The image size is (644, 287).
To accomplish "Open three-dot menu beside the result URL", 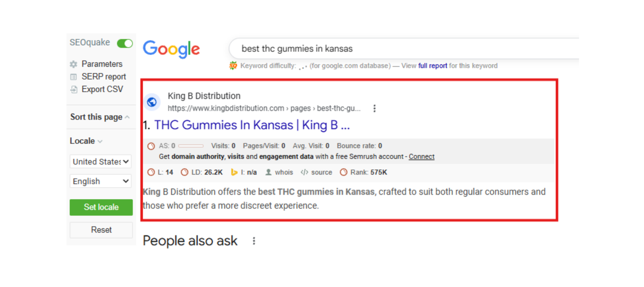I will click(x=374, y=108).
